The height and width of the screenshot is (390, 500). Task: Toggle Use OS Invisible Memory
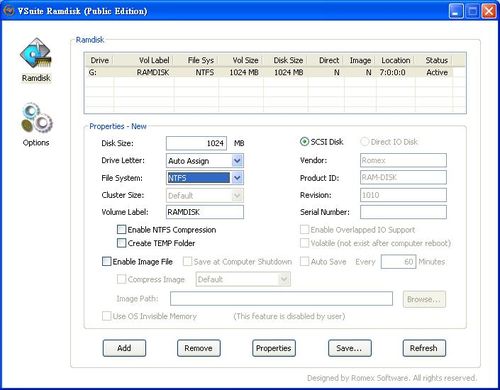106,316
